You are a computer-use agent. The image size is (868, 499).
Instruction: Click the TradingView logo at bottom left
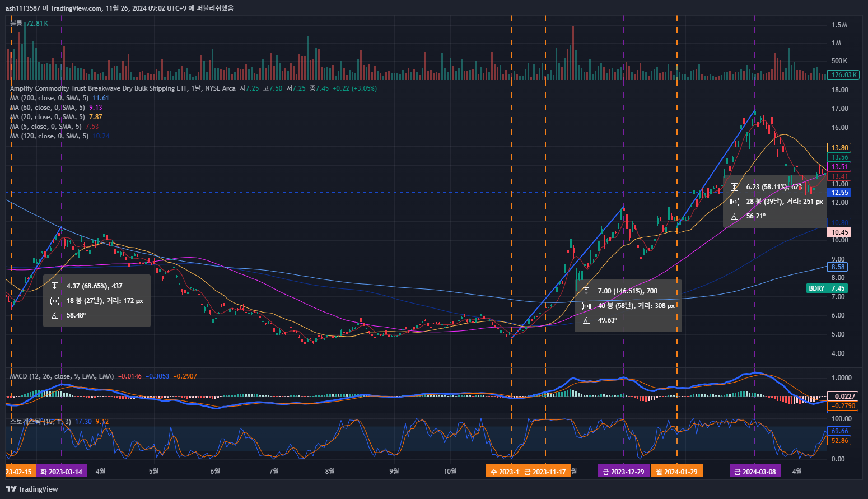pyautogui.click(x=32, y=489)
